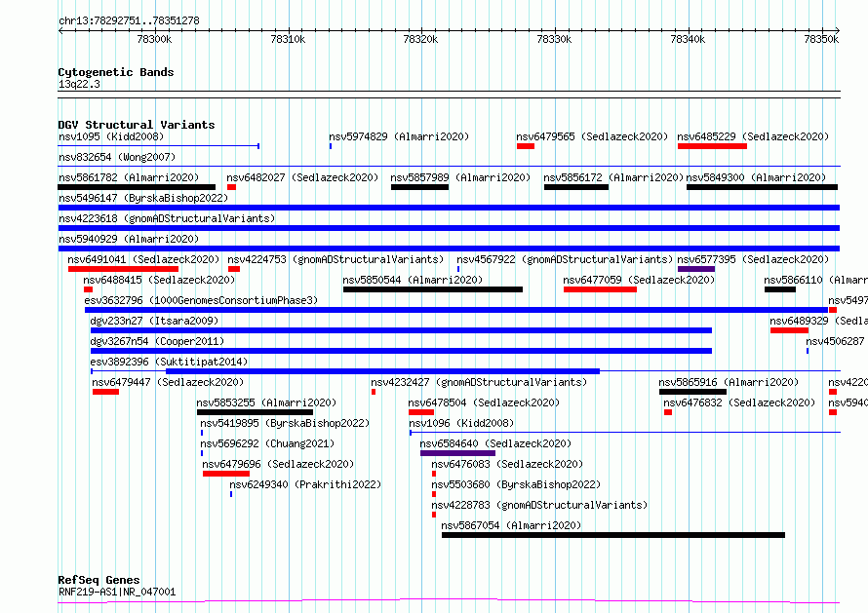The height and width of the screenshot is (613, 868).
Task: Click the 13q22.3 cytogenetic band label
Action: (x=79, y=84)
